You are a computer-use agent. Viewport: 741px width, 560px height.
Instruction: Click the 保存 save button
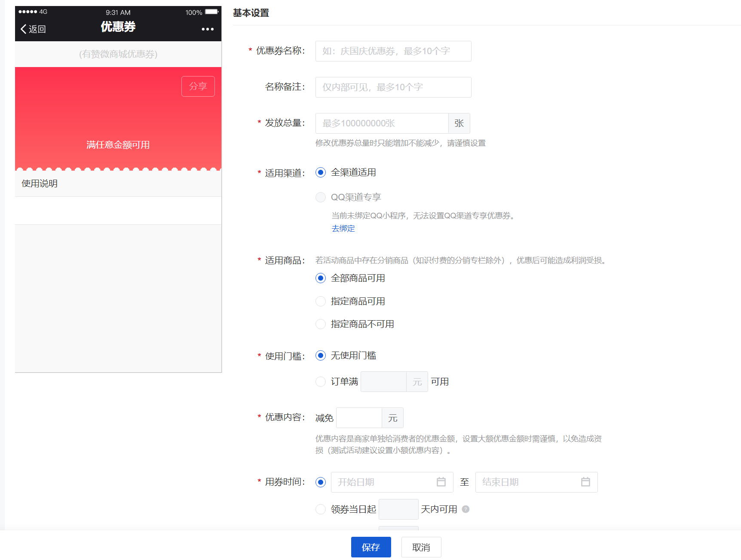[x=371, y=547]
